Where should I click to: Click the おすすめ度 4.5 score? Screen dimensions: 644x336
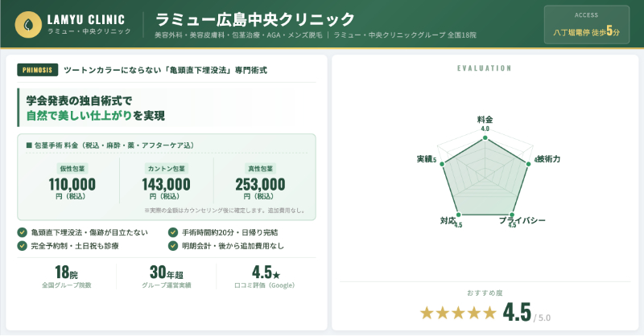click(x=518, y=312)
